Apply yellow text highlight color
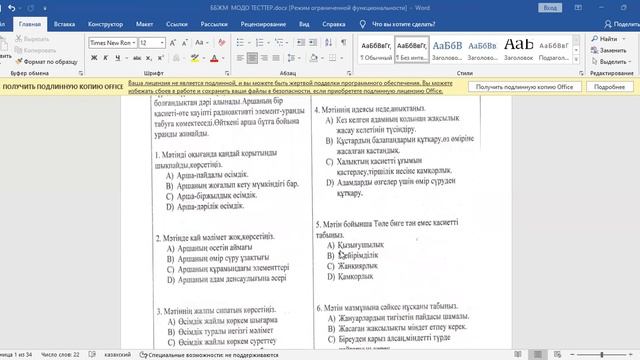Image resolution: width=640 pixels, height=360 pixels. click(x=195, y=58)
